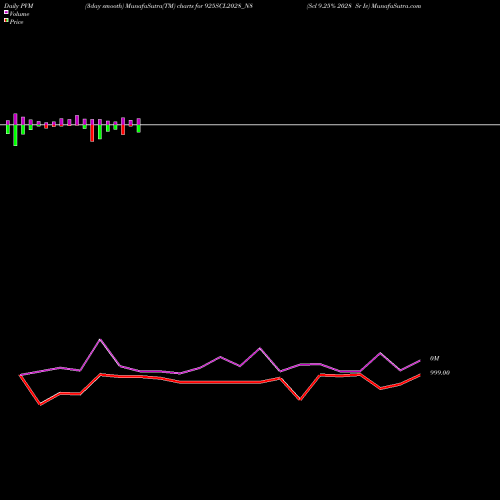This screenshot has width=500, height=500.
Task: Click the lowest dip of the red price line
Action: 40,404
